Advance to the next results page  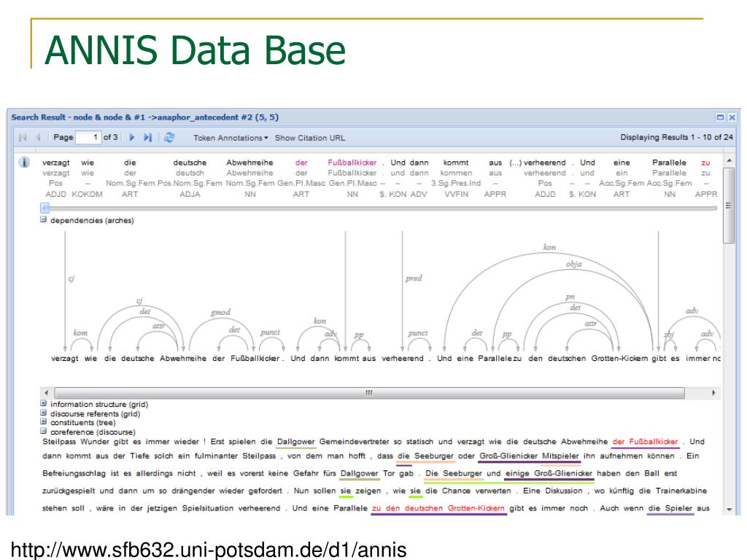coord(132,138)
